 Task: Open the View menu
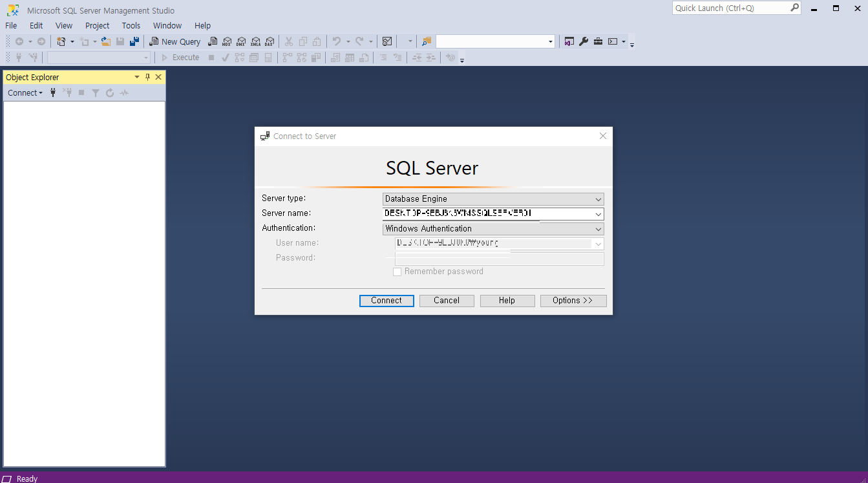64,25
